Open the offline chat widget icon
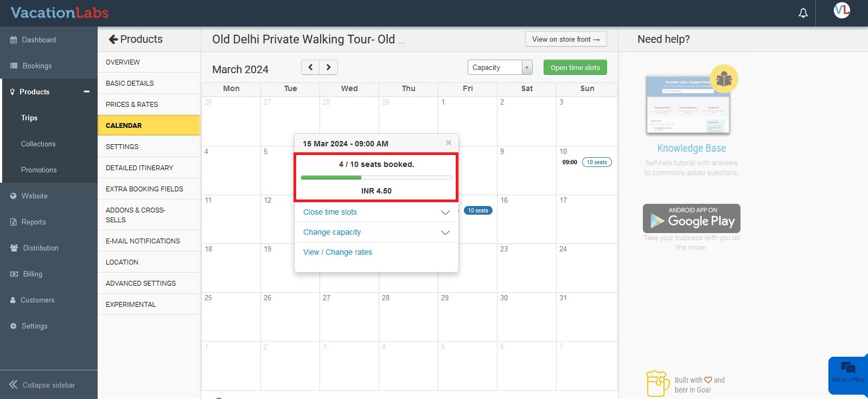This screenshot has height=399, width=868. tap(847, 369)
